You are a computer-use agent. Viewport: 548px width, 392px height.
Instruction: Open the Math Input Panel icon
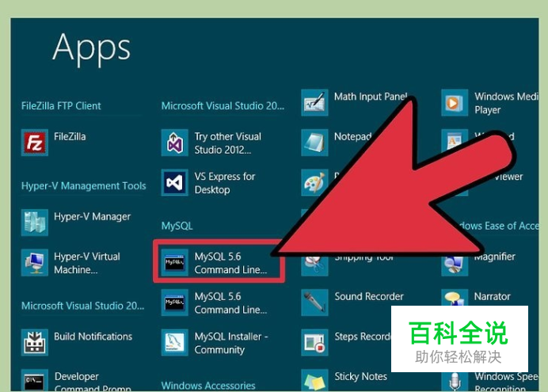click(314, 103)
